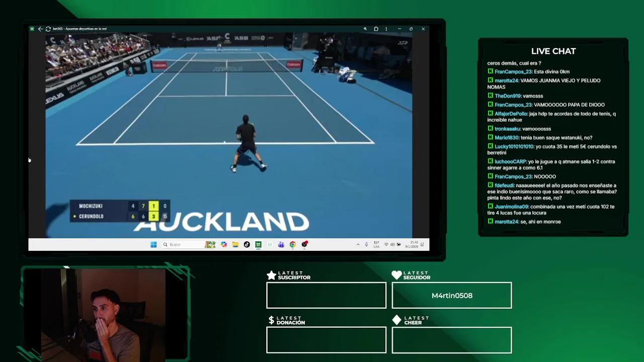Image resolution: width=644 pixels, height=362 pixels.
Task: Switch to bet365 app on taskbar
Action: pyautogui.click(x=258, y=244)
